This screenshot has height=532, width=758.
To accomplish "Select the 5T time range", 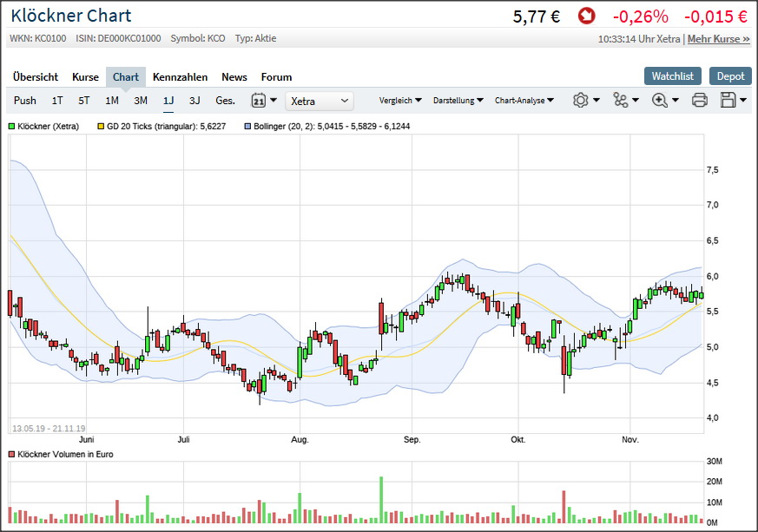I will click(83, 101).
